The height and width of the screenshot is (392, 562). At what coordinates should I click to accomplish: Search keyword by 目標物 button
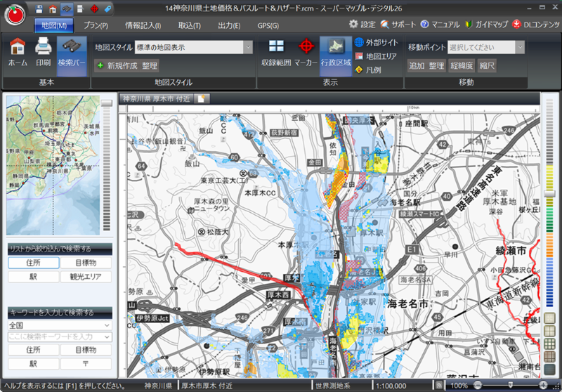click(x=86, y=350)
